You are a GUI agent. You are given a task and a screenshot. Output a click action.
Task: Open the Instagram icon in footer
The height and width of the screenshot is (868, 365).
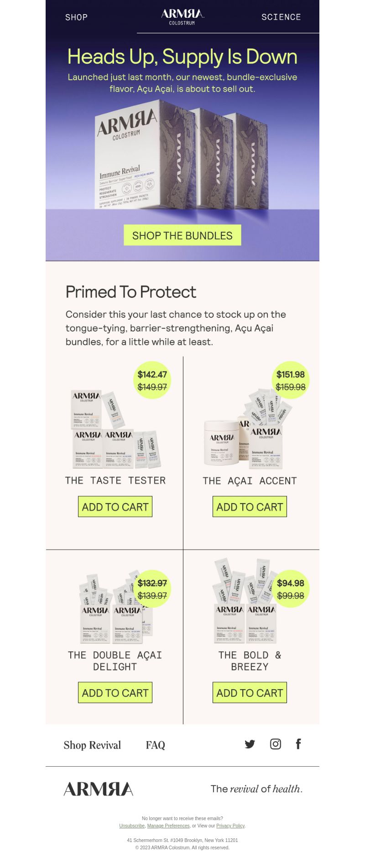coord(276,744)
